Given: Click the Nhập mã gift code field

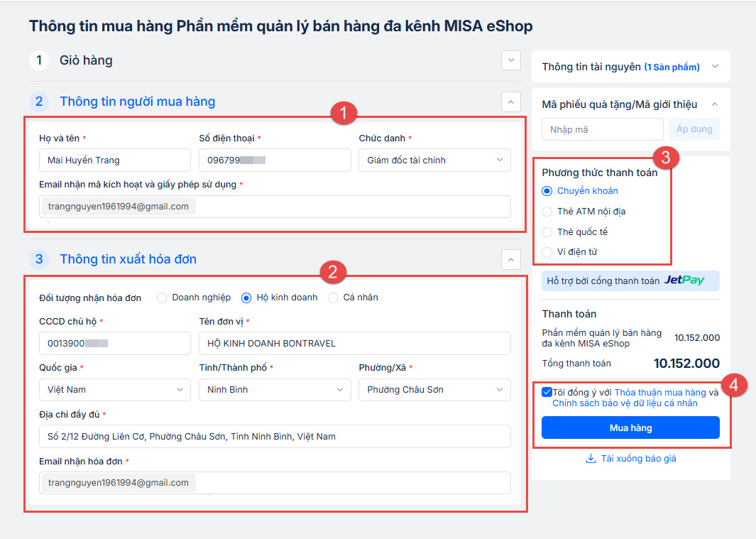Looking at the screenshot, I should (x=602, y=129).
